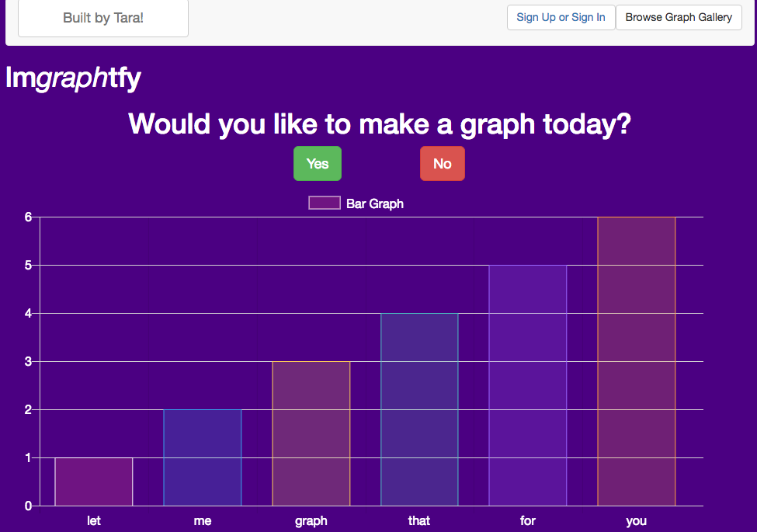Click the Imgraphtfy site title
This screenshot has height=532, width=757.
73,78
